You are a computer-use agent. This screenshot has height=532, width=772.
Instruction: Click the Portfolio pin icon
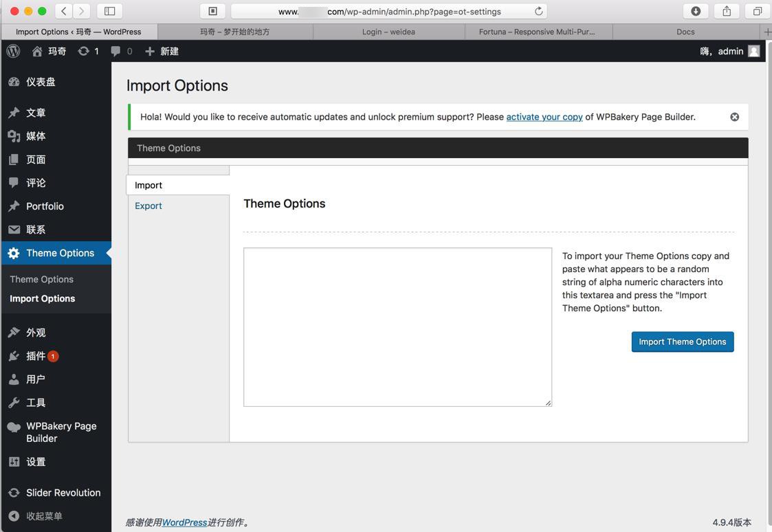pyautogui.click(x=14, y=206)
